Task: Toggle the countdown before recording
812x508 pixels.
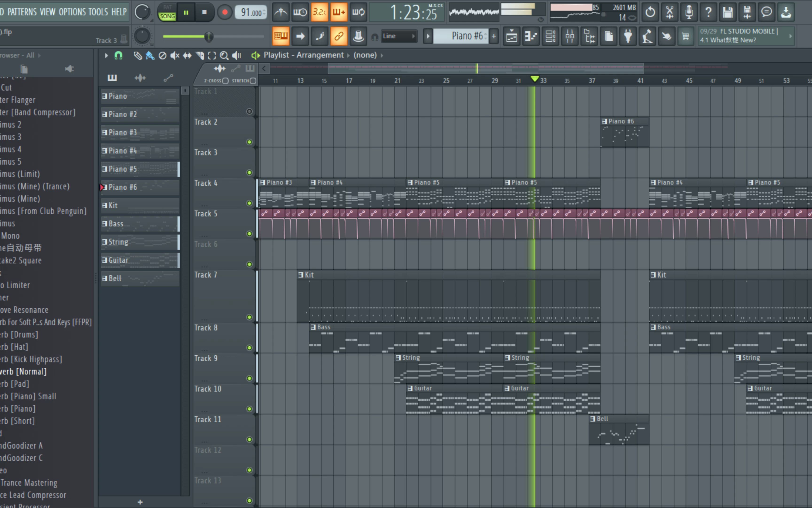Action: pos(319,12)
